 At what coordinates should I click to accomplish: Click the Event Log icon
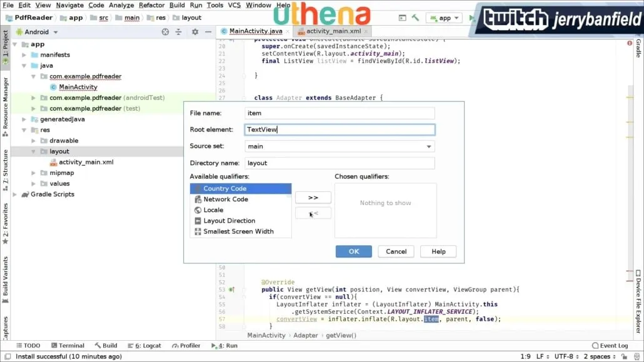595,346
